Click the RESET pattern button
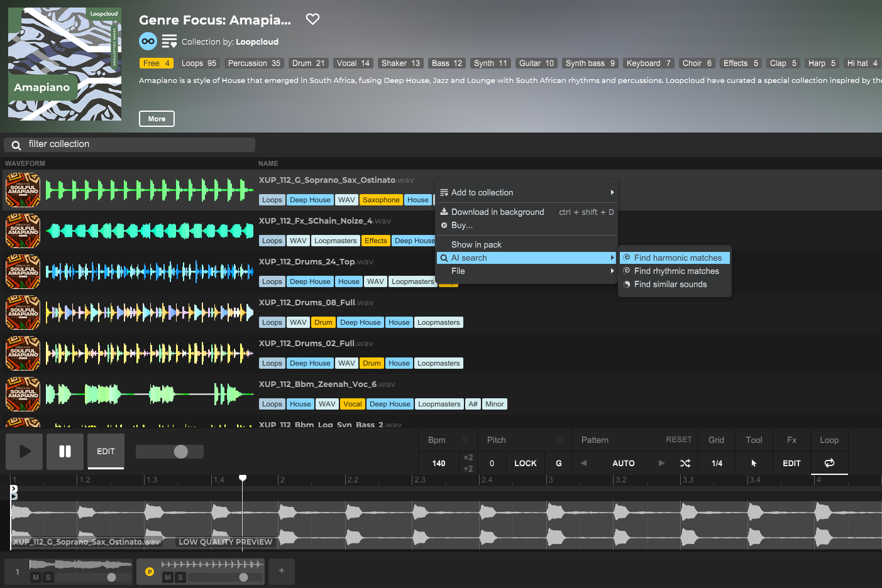This screenshot has width=882, height=588. (679, 440)
